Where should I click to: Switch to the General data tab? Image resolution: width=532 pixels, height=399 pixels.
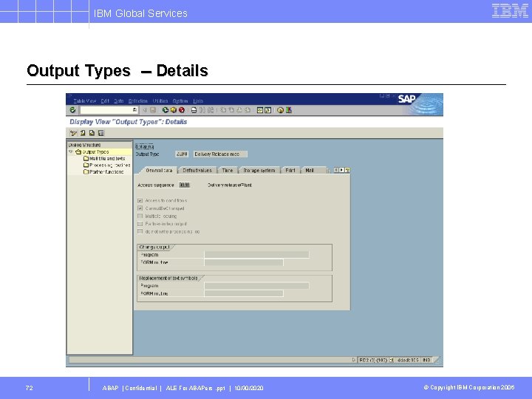point(159,171)
